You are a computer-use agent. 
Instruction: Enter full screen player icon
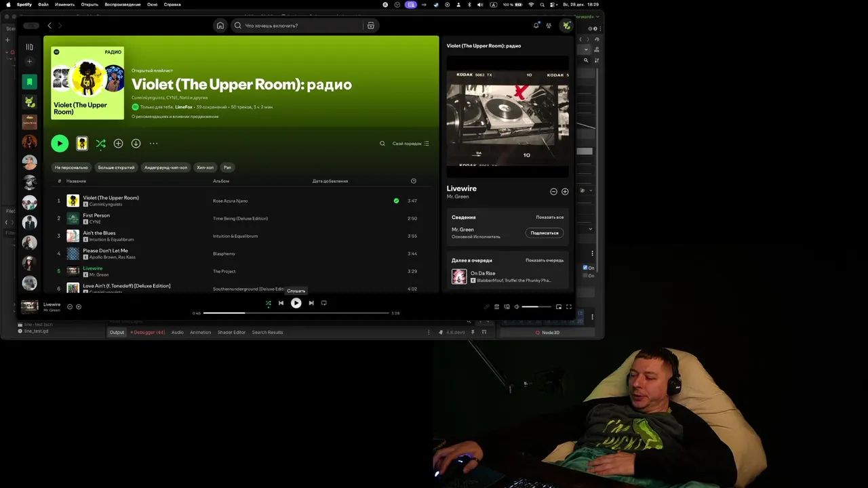[569, 307]
